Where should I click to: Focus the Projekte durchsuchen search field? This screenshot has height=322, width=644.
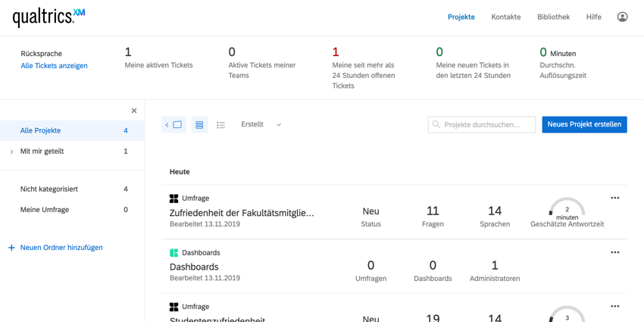(x=482, y=124)
